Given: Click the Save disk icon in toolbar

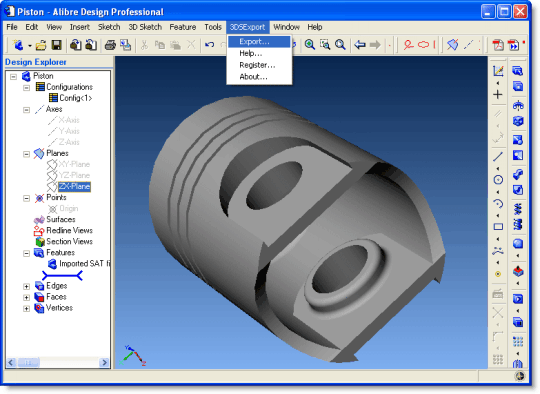Looking at the screenshot, I should pyautogui.click(x=56, y=45).
